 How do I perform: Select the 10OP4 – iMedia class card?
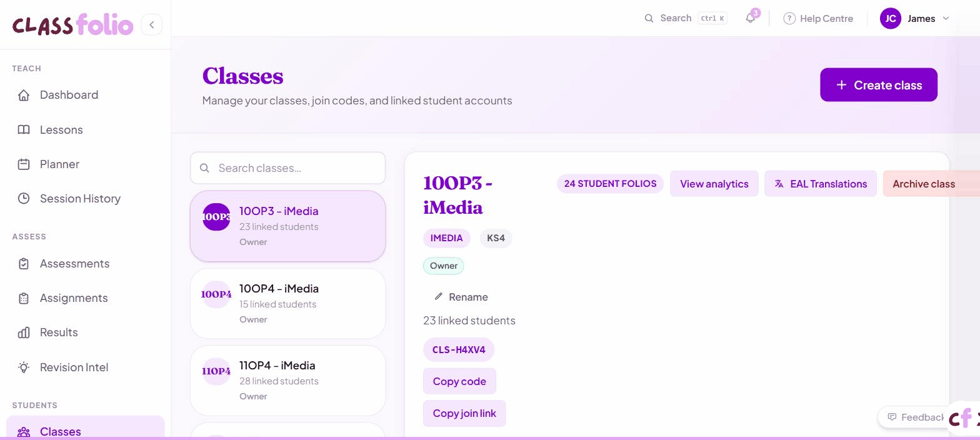[x=288, y=304]
